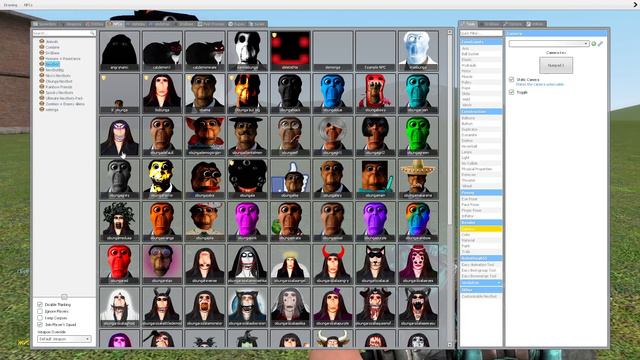The image size is (640, 360).
Task: Spawn the glass bubble helmet Obunga NPC
Action: 333,136
